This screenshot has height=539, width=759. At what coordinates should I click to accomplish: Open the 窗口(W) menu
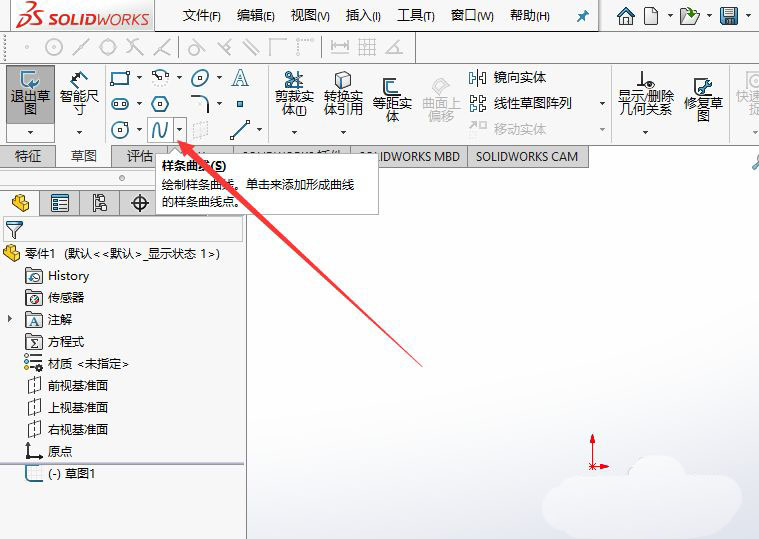tap(472, 16)
